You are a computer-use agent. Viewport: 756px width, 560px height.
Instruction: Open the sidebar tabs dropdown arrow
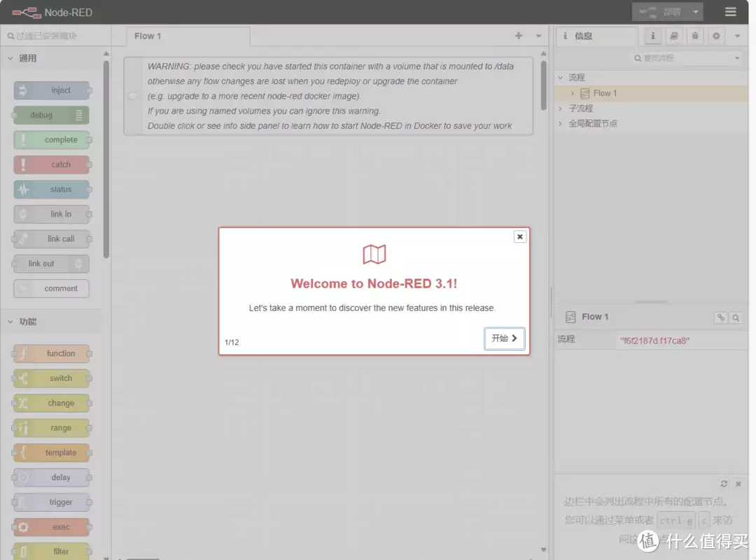click(x=737, y=36)
